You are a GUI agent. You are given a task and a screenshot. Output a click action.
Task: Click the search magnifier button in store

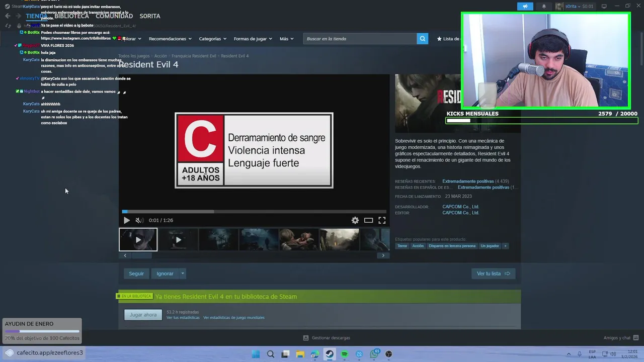click(x=423, y=39)
